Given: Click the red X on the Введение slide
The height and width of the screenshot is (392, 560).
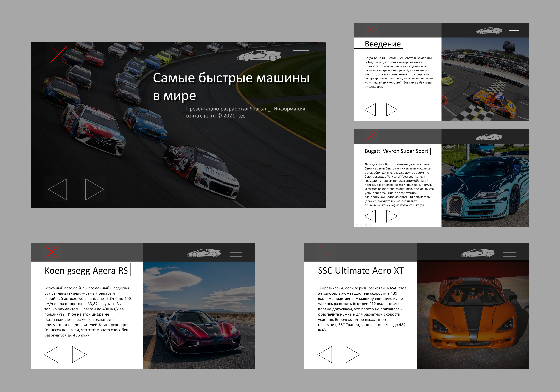Looking at the screenshot, I should pyautogui.click(x=371, y=30).
